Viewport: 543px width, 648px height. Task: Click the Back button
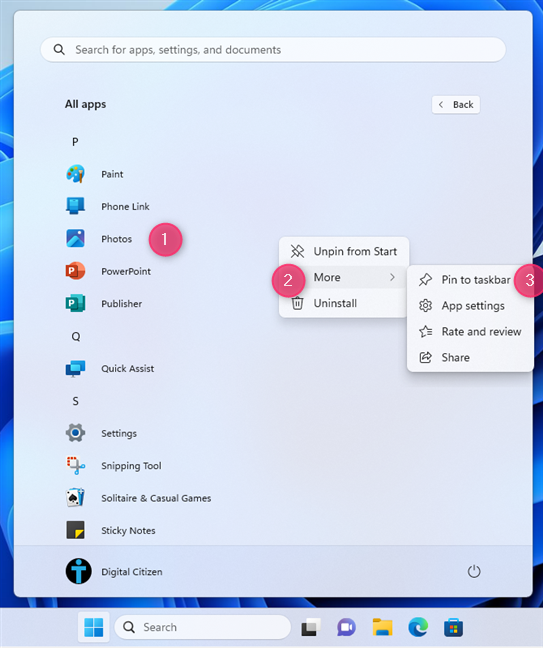point(456,105)
